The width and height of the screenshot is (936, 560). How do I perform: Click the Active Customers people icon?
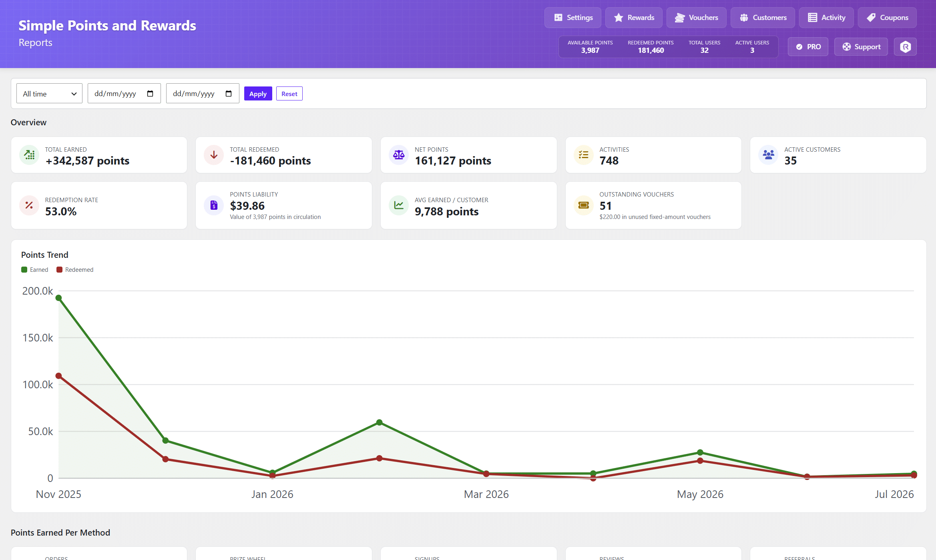[x=768, y=155]
